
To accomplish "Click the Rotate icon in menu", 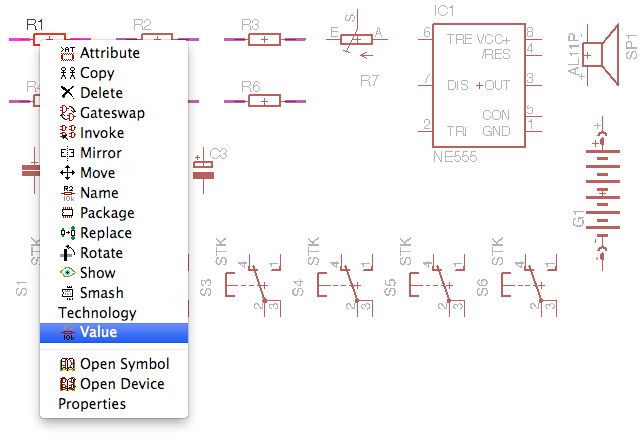I will click(x=68, y=253).
